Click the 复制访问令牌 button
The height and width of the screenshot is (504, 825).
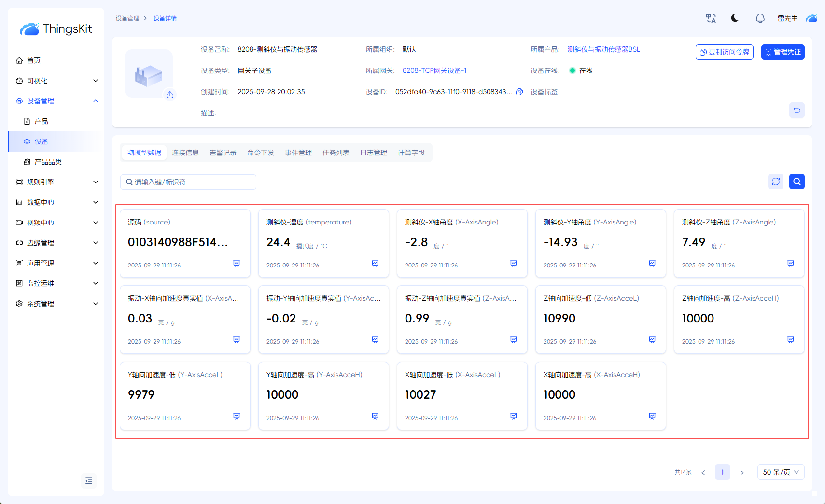coord(724,52)
